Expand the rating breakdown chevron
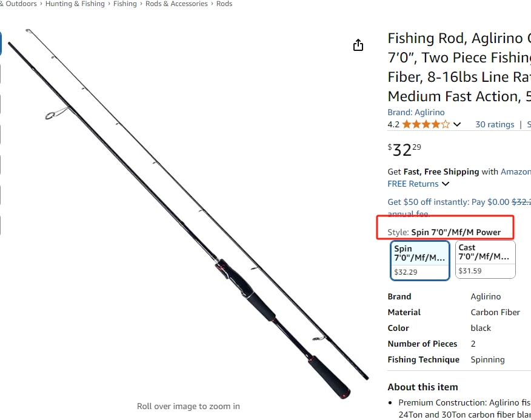 [x=457, y=124]
